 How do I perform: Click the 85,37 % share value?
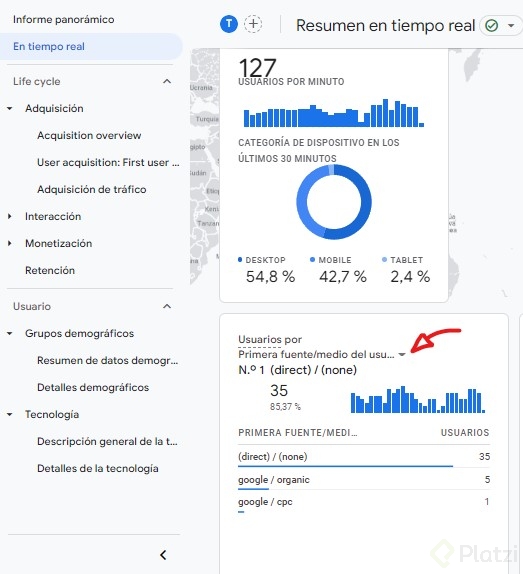[x=285, y=407]
